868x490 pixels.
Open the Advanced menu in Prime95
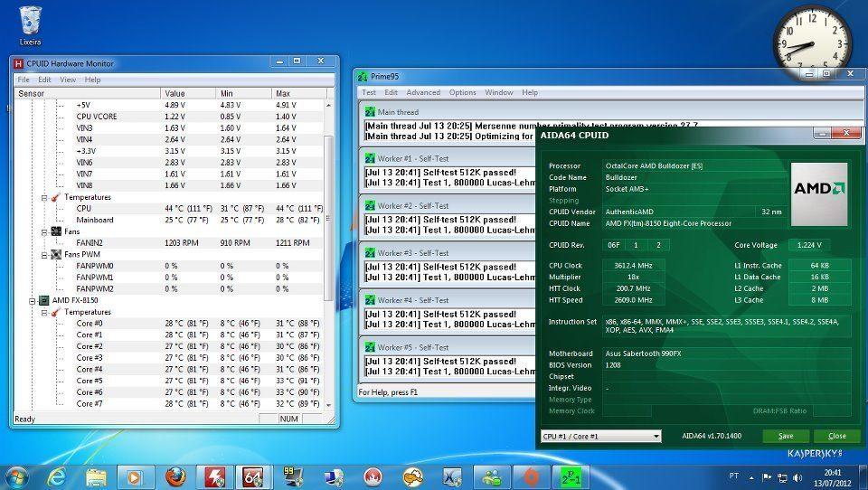pos(423,92)
